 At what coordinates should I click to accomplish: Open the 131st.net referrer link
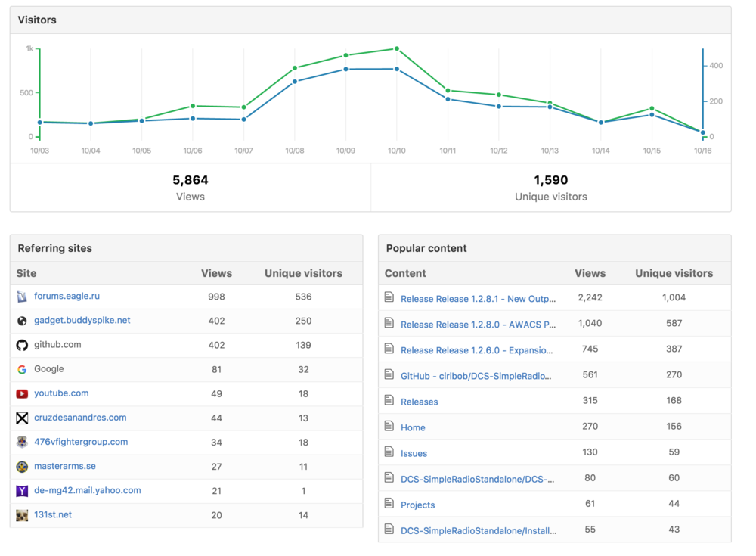point(53,514)
